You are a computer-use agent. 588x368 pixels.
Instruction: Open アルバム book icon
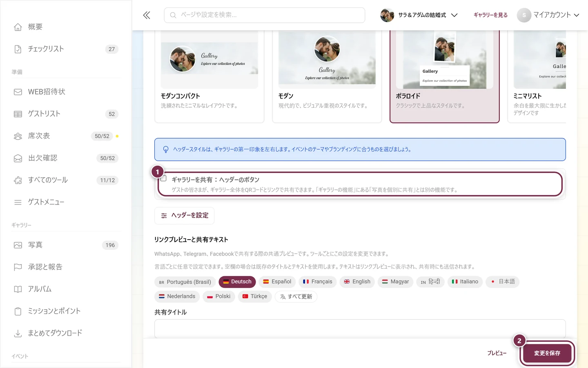point(18,289)
